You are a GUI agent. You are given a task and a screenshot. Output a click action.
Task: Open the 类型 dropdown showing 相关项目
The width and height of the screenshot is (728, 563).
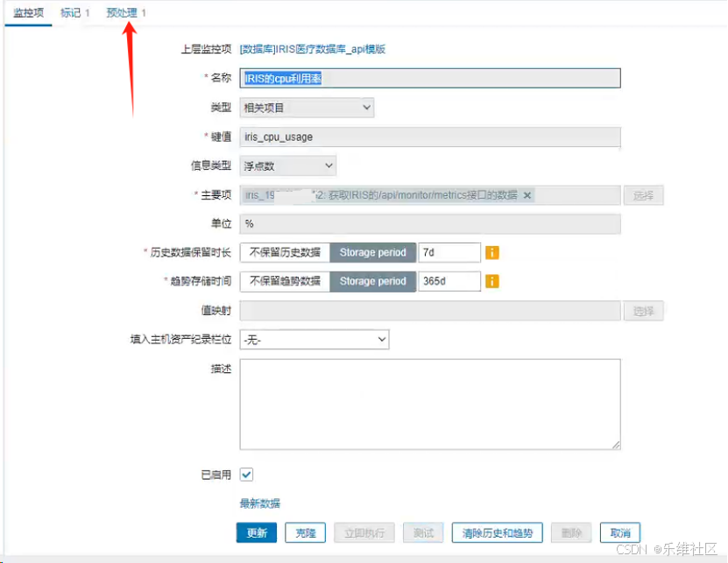coord(307,107)
